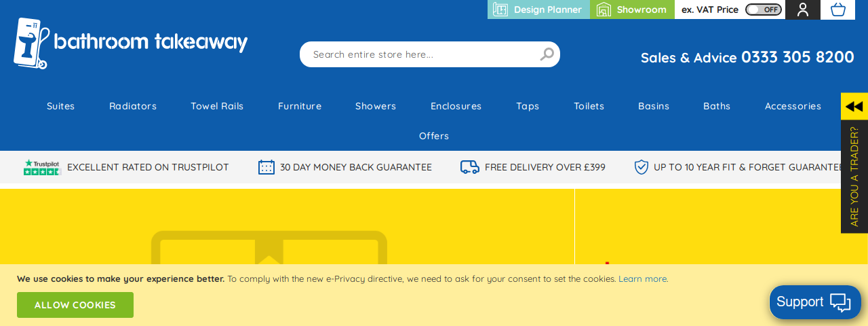The height and width of the screenshot is (326, 868).
Task: Open the Baths menu
Action: [717, 106]
